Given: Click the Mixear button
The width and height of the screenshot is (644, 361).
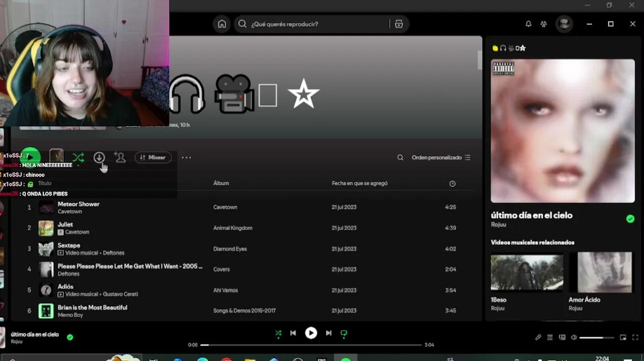Looking at the screenshot, I should (x=153, y=157).
